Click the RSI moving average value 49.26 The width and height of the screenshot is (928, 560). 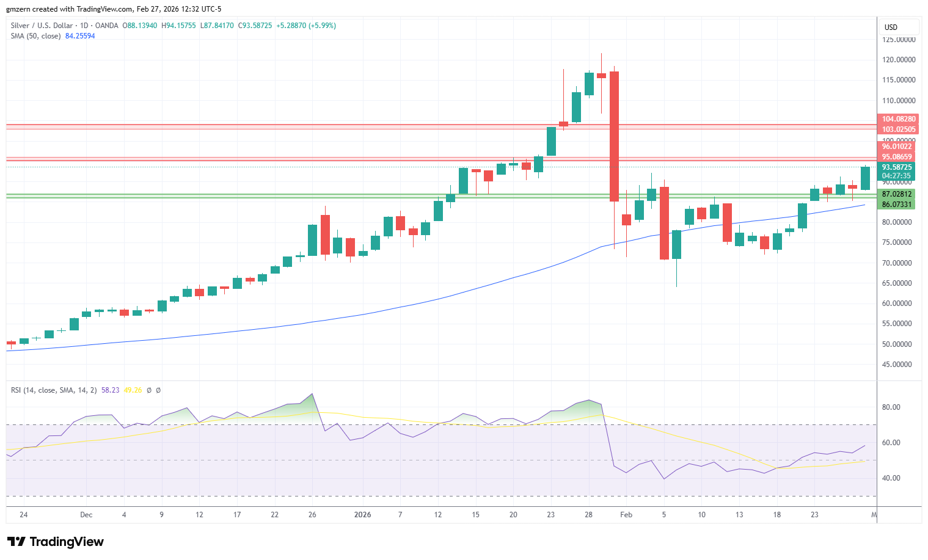[x=133, y=390]
